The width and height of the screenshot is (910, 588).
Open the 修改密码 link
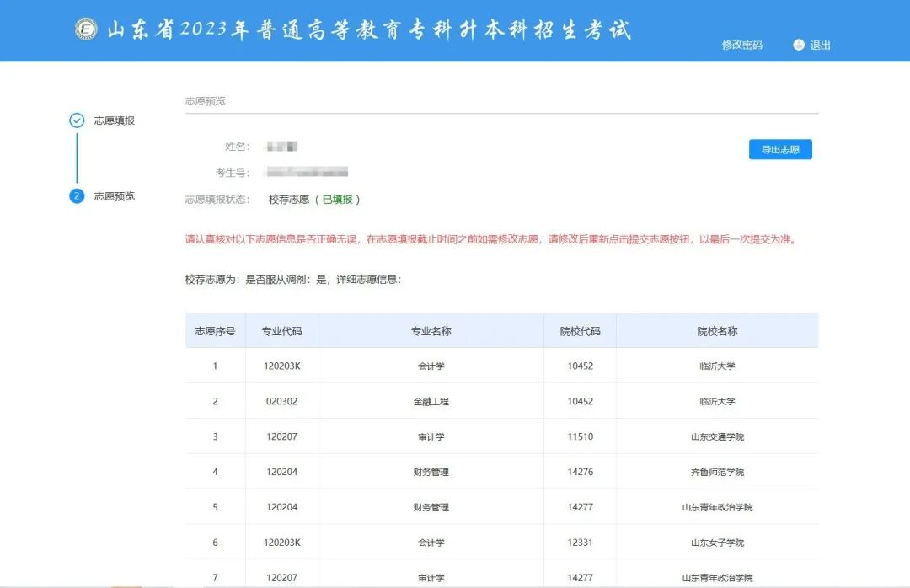(741, 45)
